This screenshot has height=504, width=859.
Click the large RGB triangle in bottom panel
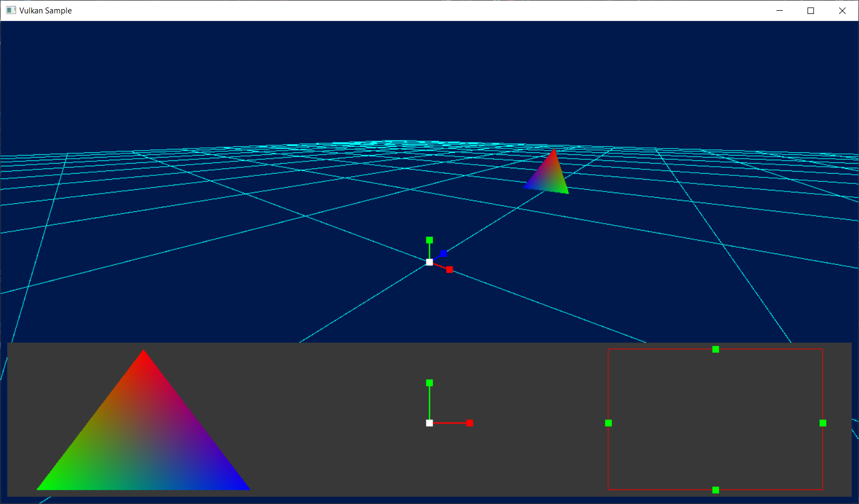pyautogui.click(x=143, y=434)
